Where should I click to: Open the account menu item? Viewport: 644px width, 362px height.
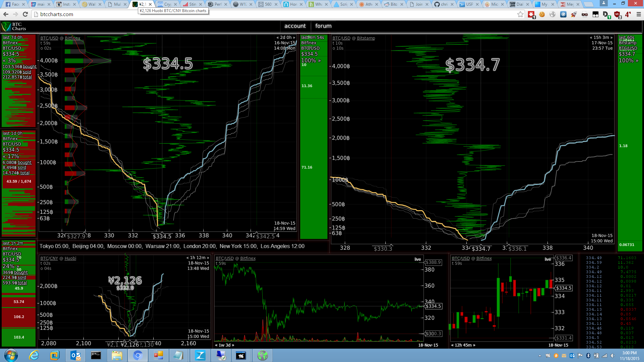[x=295, y=26]
